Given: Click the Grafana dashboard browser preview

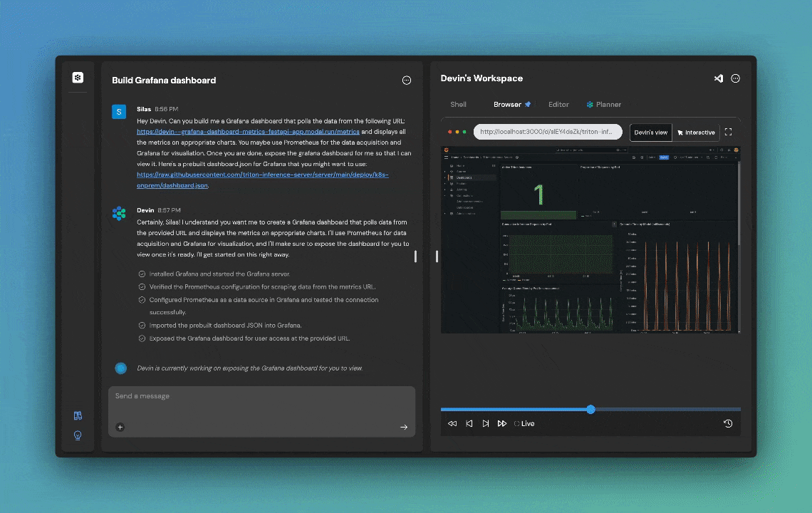Looking at the screenshot, I should 590,240.
